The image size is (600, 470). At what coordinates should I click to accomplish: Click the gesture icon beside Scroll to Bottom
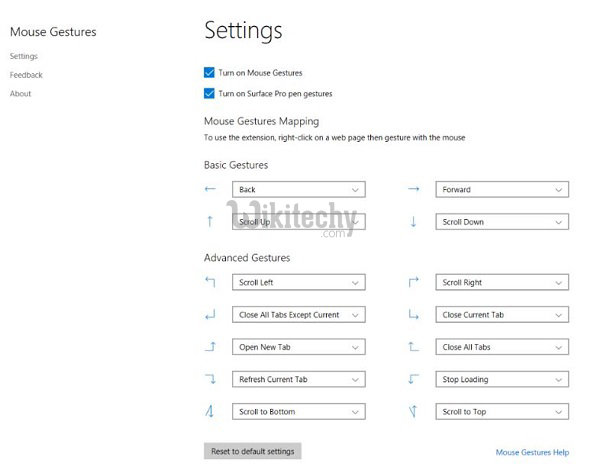click(210, 411)
